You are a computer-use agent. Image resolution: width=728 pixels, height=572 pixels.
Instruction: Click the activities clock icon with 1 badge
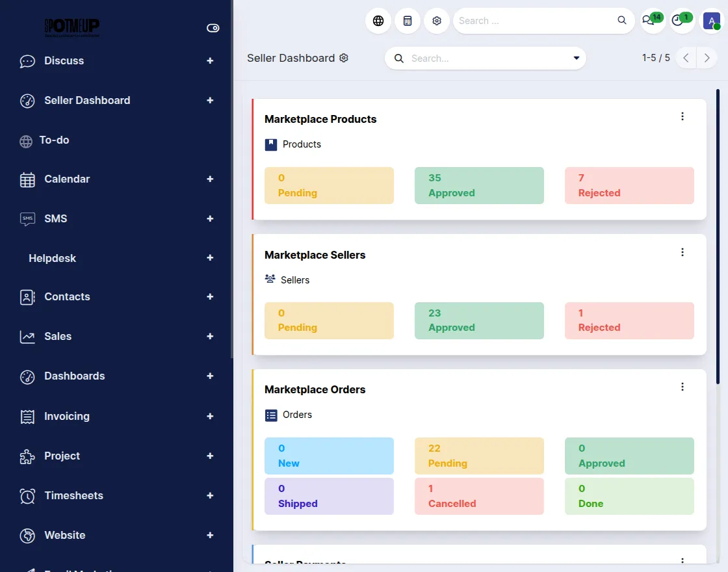point(679,20)
